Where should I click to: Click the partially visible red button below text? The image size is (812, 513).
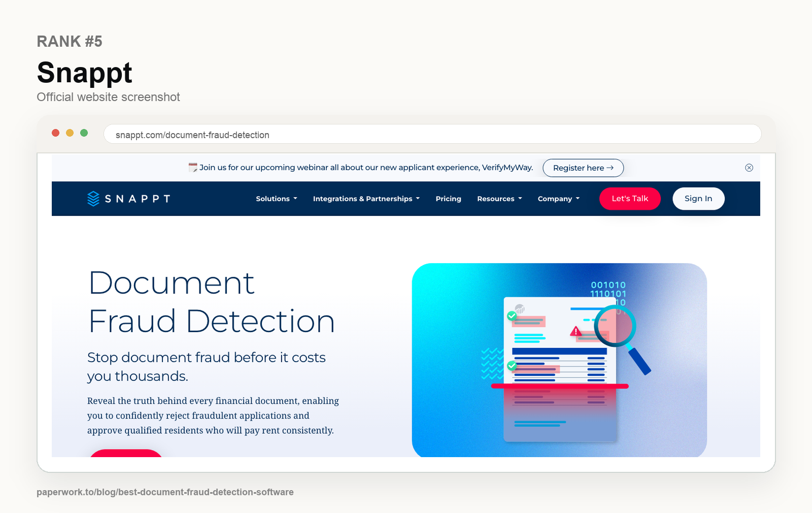(126, 453)
